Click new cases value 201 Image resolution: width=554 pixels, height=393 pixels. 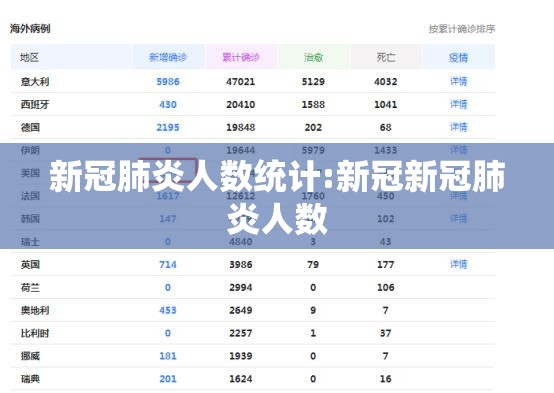point(168,379)
